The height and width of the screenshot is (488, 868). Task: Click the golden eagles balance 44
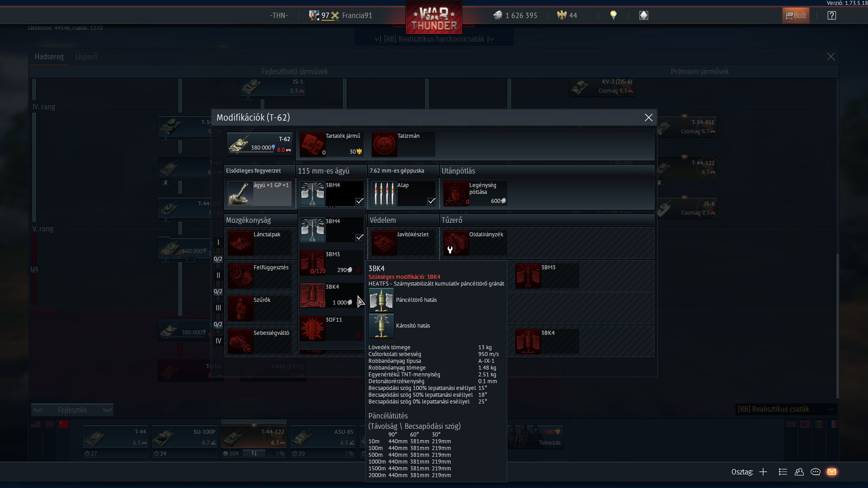point(567,15)
